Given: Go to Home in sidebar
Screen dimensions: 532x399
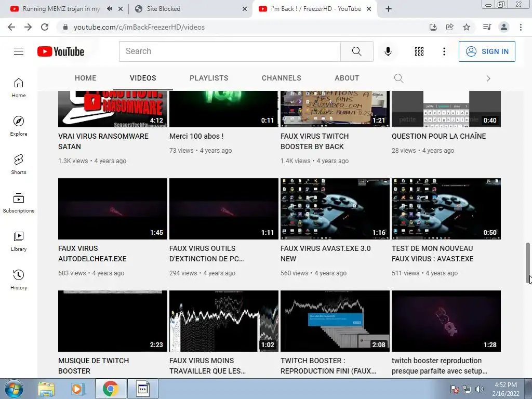Looking at the screenshot, I should (x=19, y=88).
